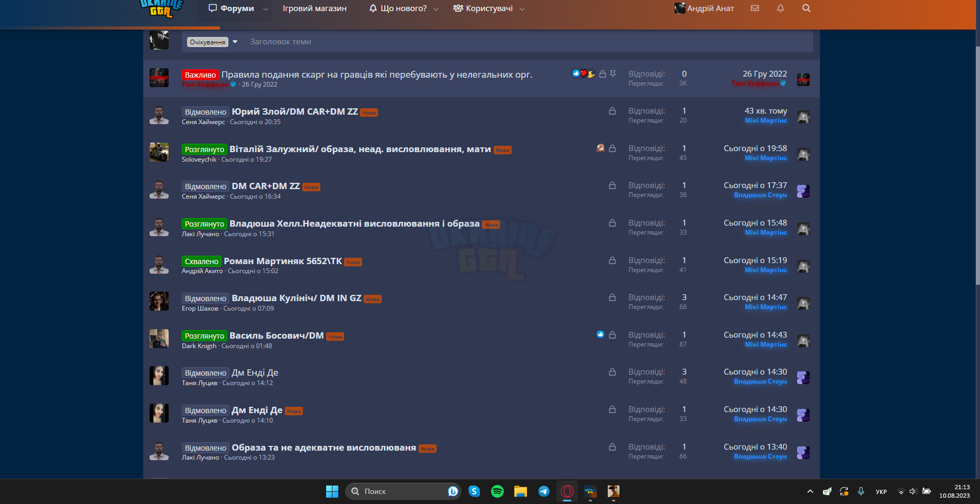Open the volume control in the system tray
980x504 pixels.
click(x=913, y=491)
